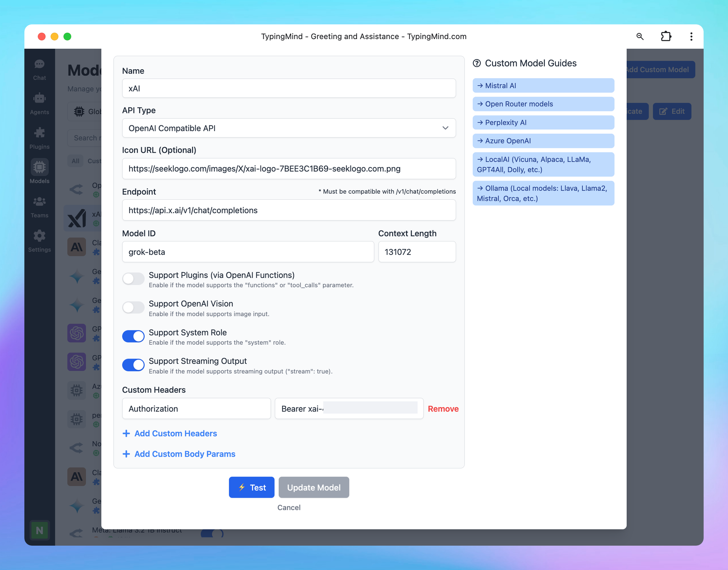
Task: Click Add Custom Model button behind dialog
Action: tap(661, 70)
